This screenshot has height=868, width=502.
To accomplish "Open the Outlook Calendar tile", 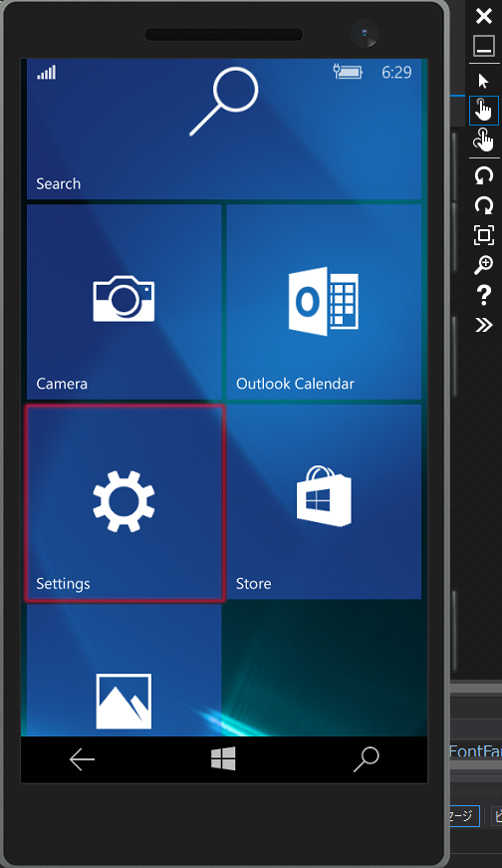I will 324,302.
